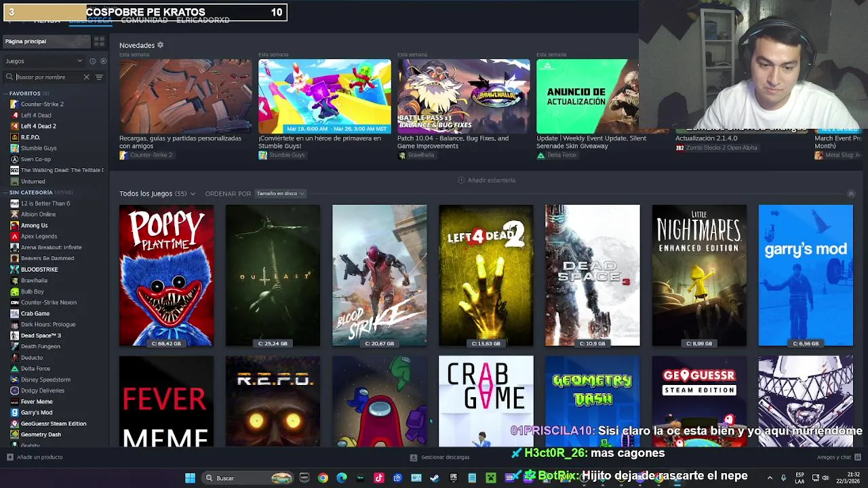Collapse the games shelf with chevron
Screen dimensions: 868x488
point(851,194)
